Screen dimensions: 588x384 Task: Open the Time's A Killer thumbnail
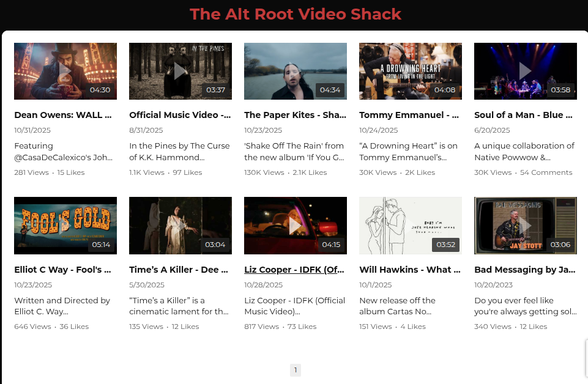coord(180,226)
